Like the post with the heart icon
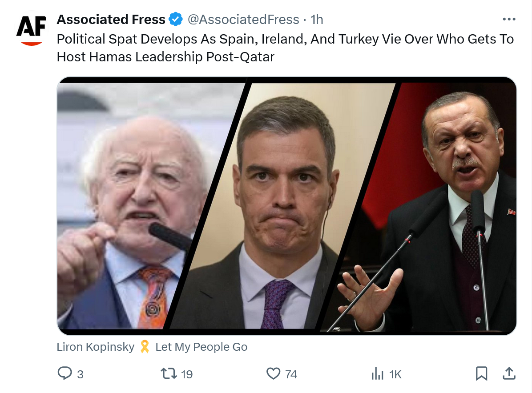The height and width of the screenshot is (393, 532). point(273,373)
